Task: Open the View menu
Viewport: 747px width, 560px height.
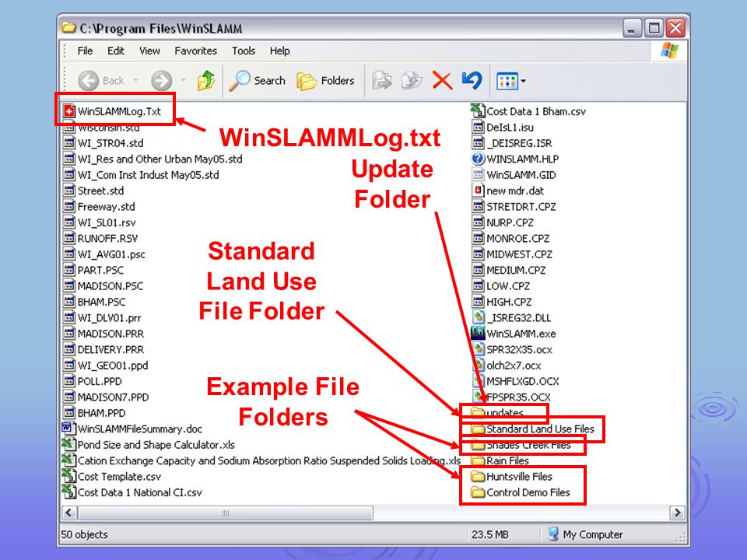Action: (149, 51)
